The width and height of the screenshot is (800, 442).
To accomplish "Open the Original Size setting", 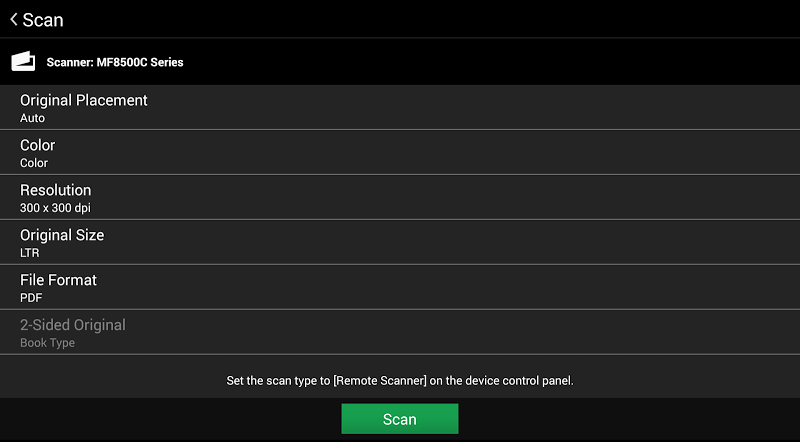I will click(x=400, y=242).
